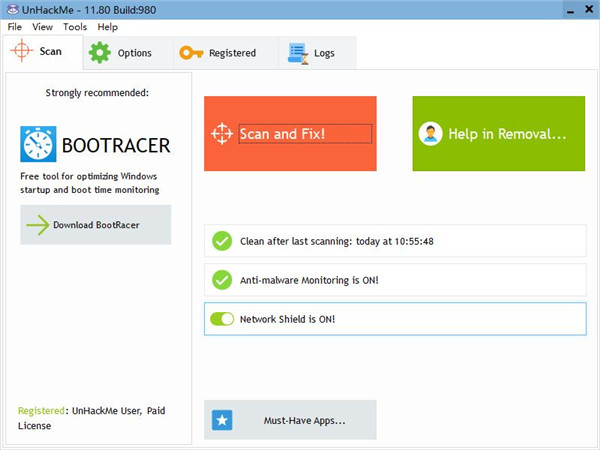This screenshot has width=600, height=450.
Task: Click the UnHackMe title bar app icon
Action: 12,9
